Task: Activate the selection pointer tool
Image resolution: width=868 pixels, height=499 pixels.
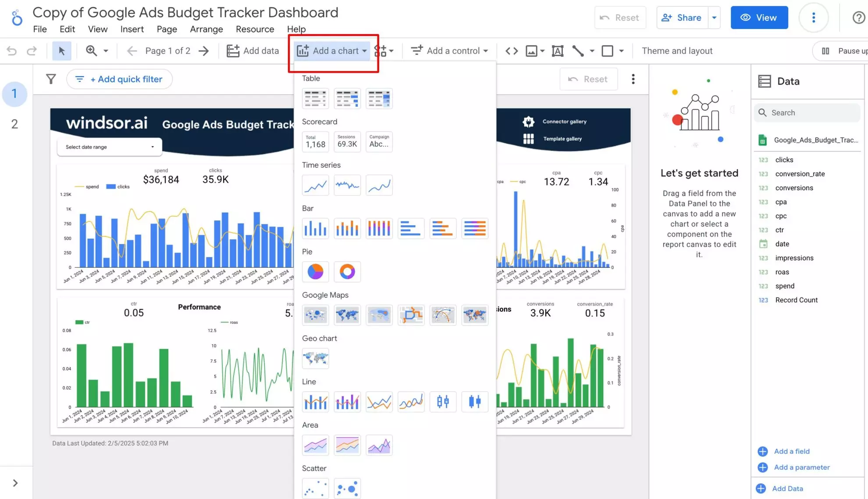Action: pos(62,51)
